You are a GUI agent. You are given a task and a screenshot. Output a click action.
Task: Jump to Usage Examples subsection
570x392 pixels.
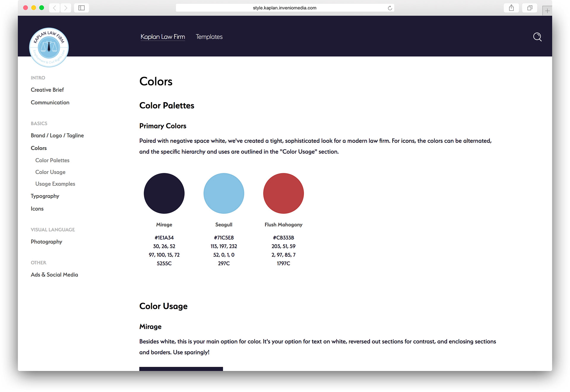(55, 184)
